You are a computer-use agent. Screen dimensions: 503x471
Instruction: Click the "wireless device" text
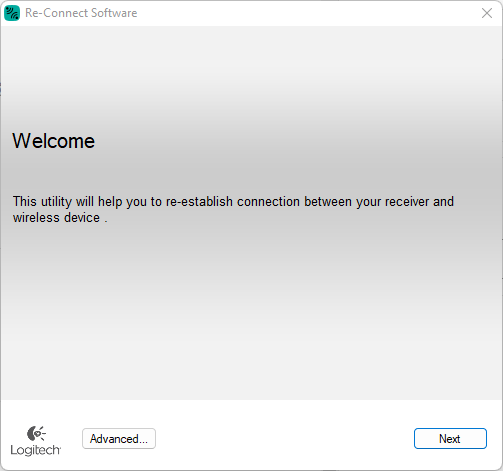coord(56,218)
